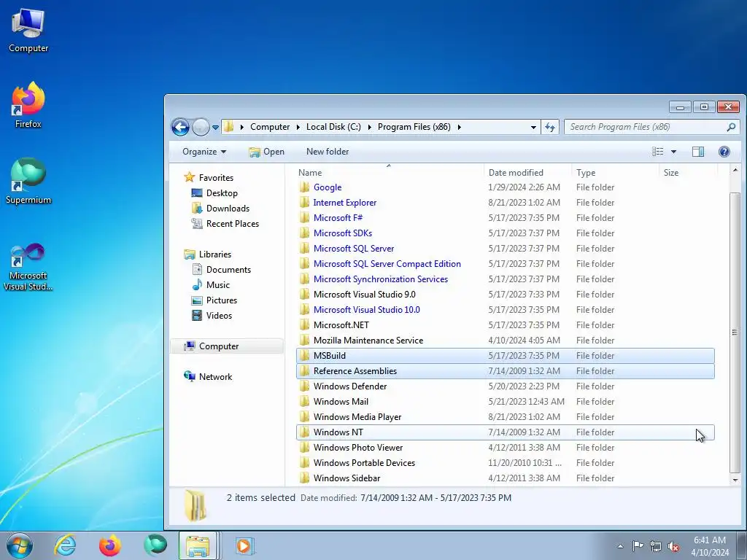Select Microsoft SQL Server folder
Image resolution: width=747 pixels, height=560 pixels.
click(x=354, y=248)
